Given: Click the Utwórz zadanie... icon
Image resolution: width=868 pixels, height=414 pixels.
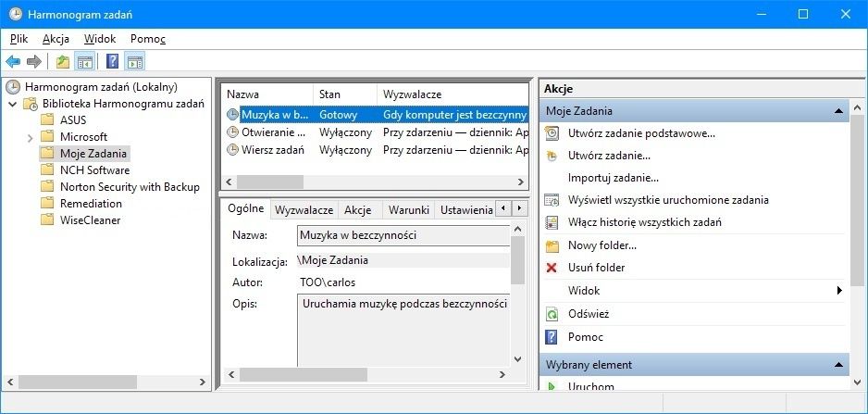Looking at the screenshot, I should click(x=552, y=156).
